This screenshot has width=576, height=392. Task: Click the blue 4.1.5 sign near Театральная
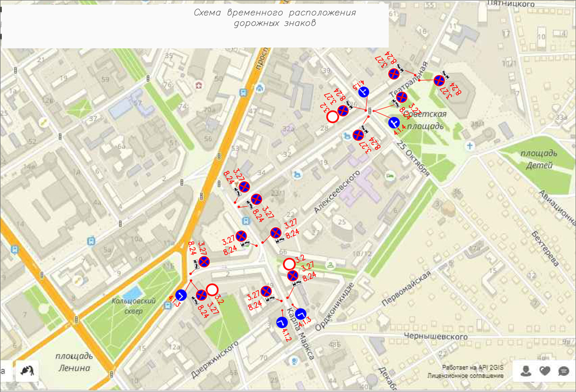[x=363, y=92]
